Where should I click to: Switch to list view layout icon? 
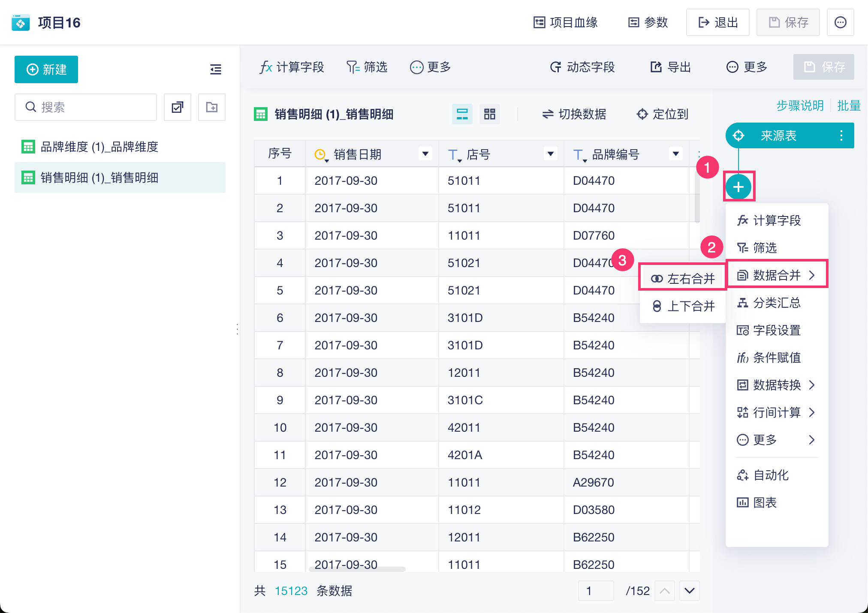click(462, 114)
